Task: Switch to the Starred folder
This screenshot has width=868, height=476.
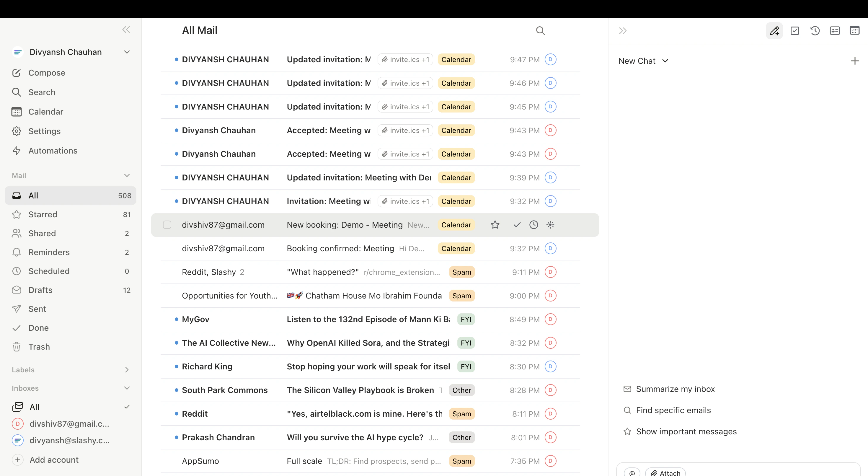Action: 43,214
